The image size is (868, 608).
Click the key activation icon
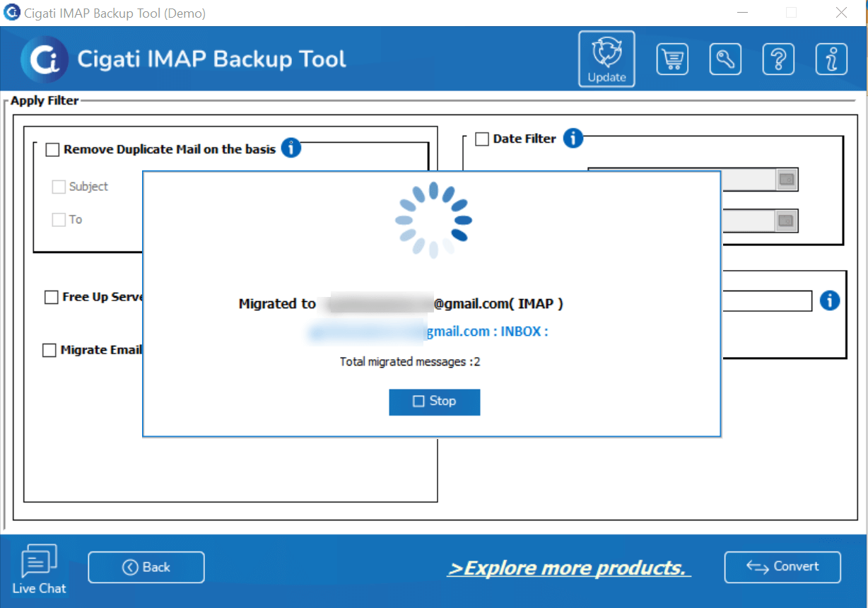[725, 59]
